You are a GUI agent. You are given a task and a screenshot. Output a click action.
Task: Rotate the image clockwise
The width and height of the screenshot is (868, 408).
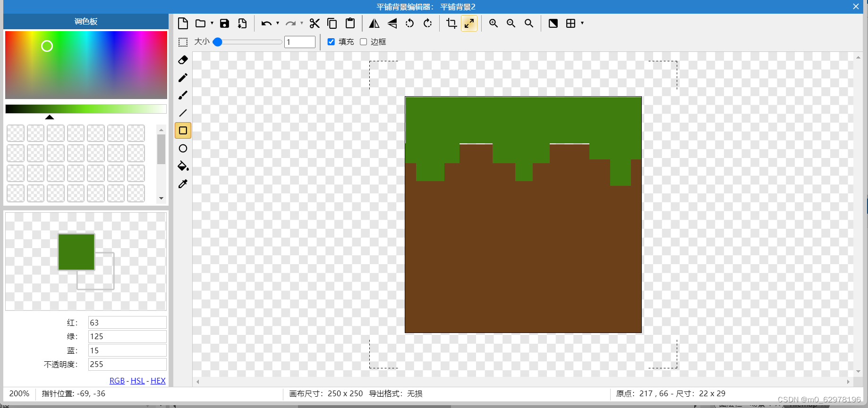point(427,23)
